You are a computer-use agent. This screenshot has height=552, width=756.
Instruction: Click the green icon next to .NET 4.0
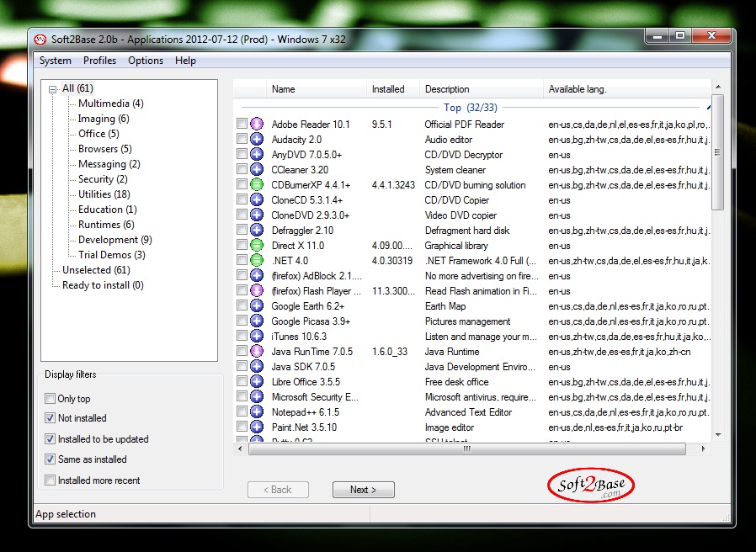[x=257, y=260]
